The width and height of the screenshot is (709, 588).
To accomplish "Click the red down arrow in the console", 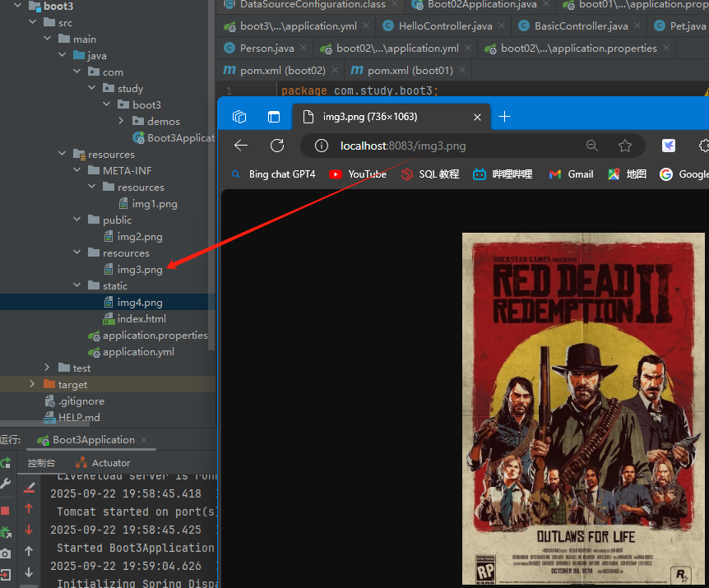I will pyautogui.click(x=29, y=530).
